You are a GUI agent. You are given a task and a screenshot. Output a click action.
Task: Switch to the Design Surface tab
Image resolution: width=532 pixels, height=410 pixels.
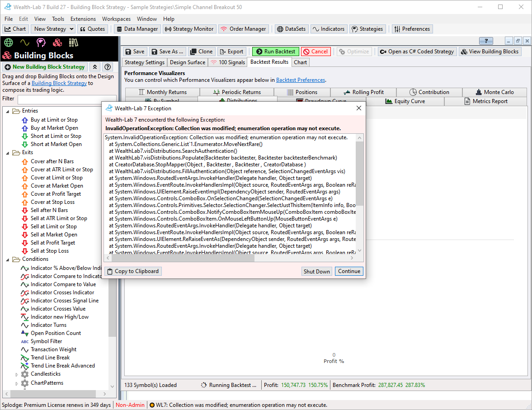(x=188, y=62)
